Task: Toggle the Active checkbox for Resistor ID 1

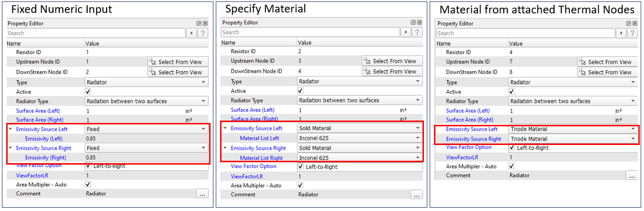Action: [88, 91]
